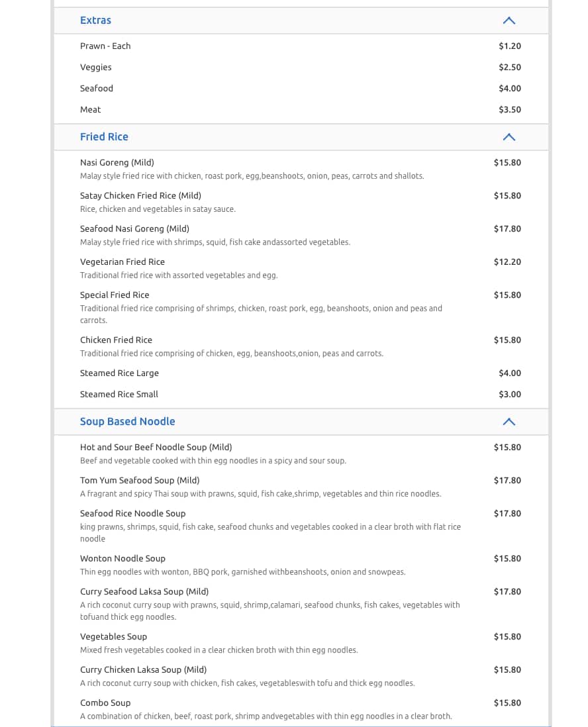Select the Seafood extra item
Screen dimensions: 588x727
click(x=96, y=88)
